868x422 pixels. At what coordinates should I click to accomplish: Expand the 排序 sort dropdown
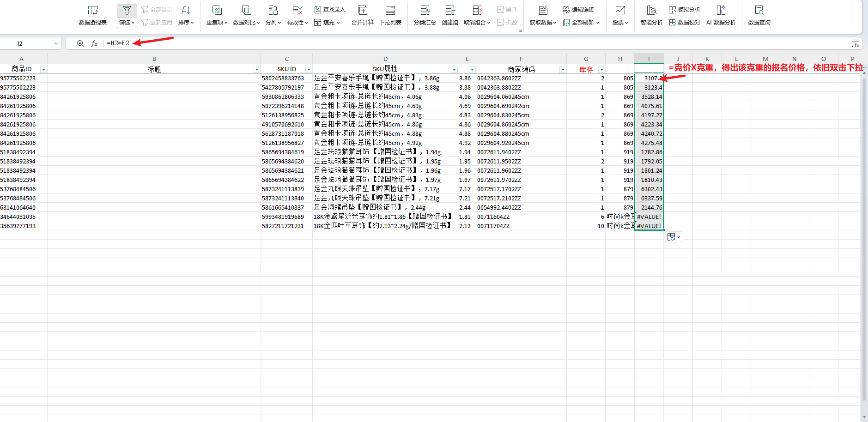click(x=186, y=22)
